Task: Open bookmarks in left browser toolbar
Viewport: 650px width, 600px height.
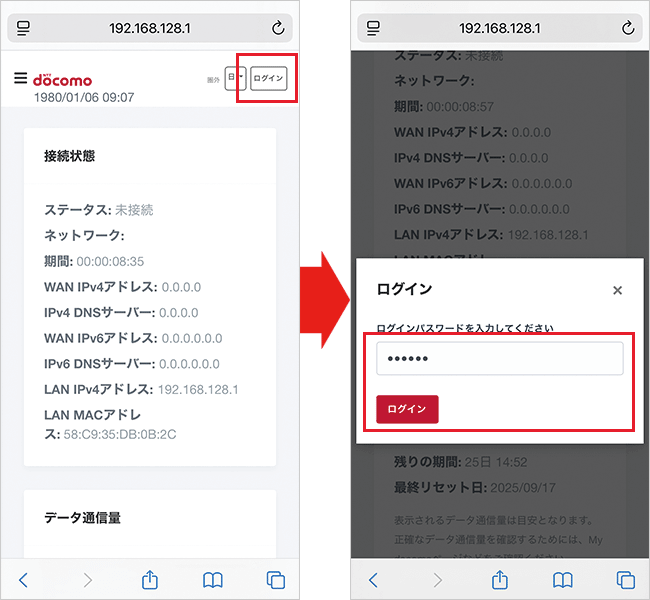Action: click(x=213, y=579)
